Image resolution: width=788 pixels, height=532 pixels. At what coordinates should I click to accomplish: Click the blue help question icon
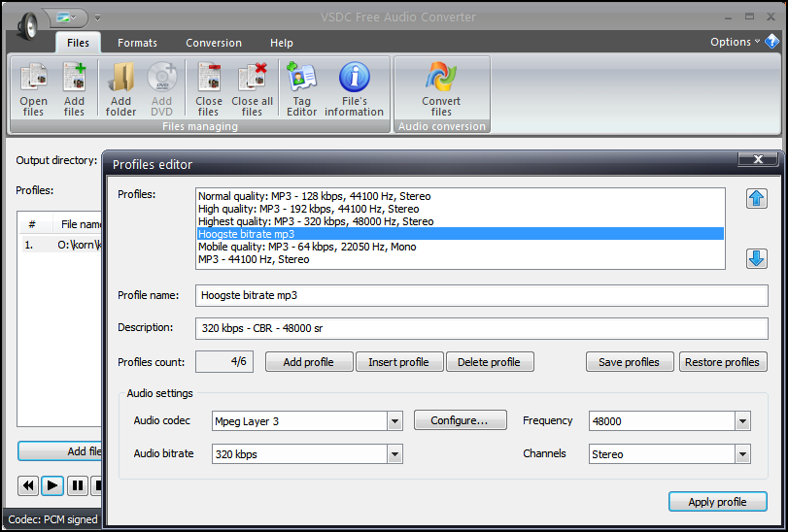[x=771, y=42]
